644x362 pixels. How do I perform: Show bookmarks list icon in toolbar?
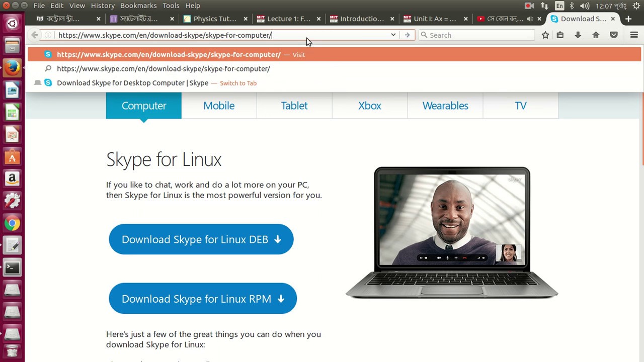560,35
